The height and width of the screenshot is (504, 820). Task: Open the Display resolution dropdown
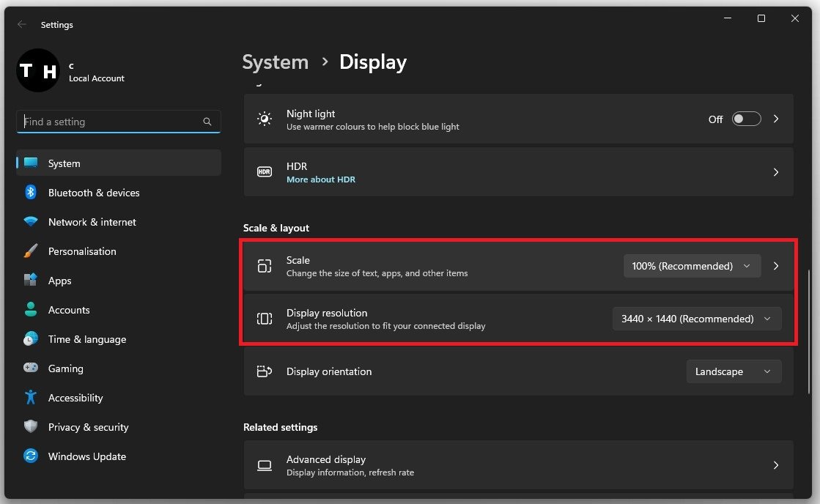tap(696, 319)
